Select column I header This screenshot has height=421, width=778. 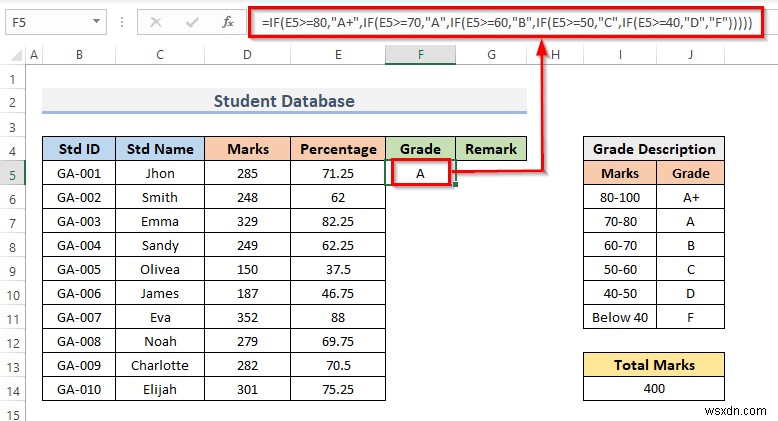620,55
